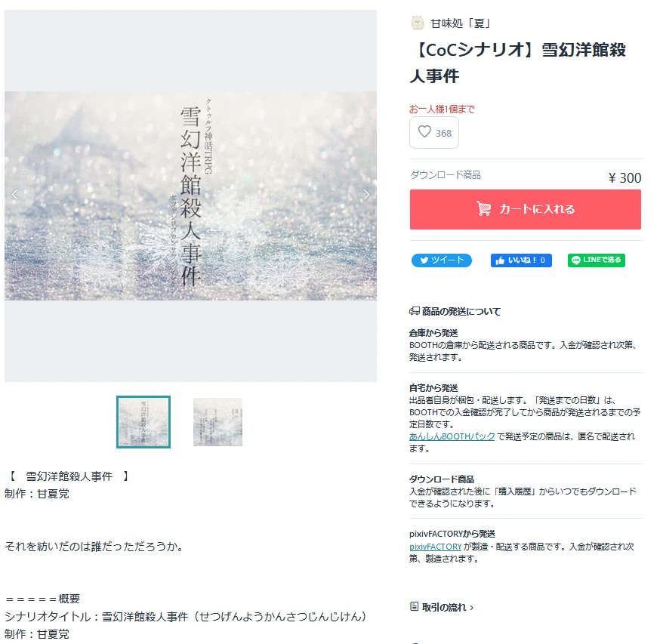Click the cart icon in the red button

(484, 209)
